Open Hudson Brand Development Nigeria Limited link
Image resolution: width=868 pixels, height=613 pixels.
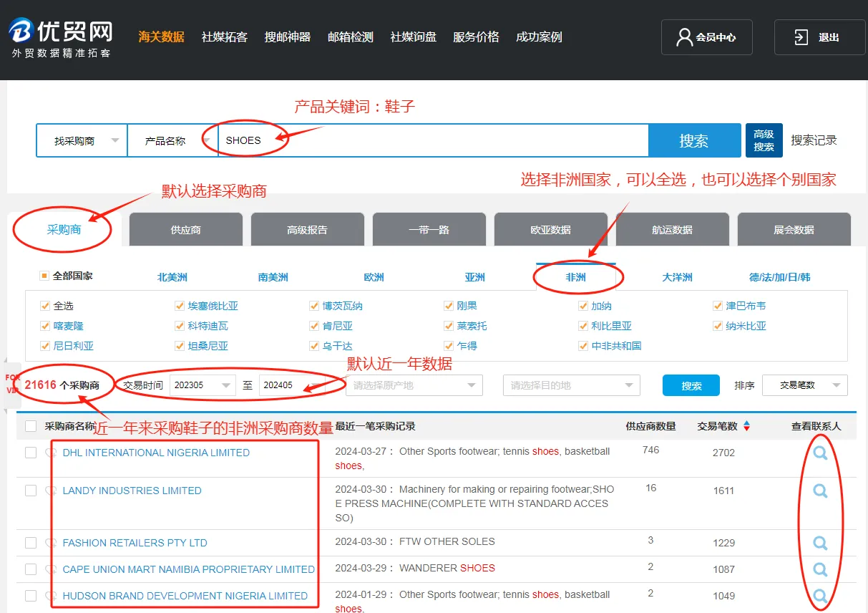point(185,596)
